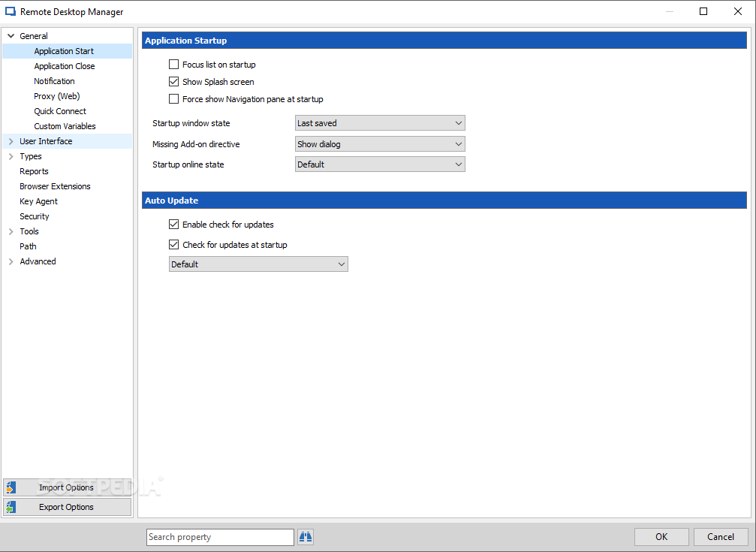Viewport: 756px width, 552px height.
Task: Open Custom Variables settings
Action: point(65,126)
